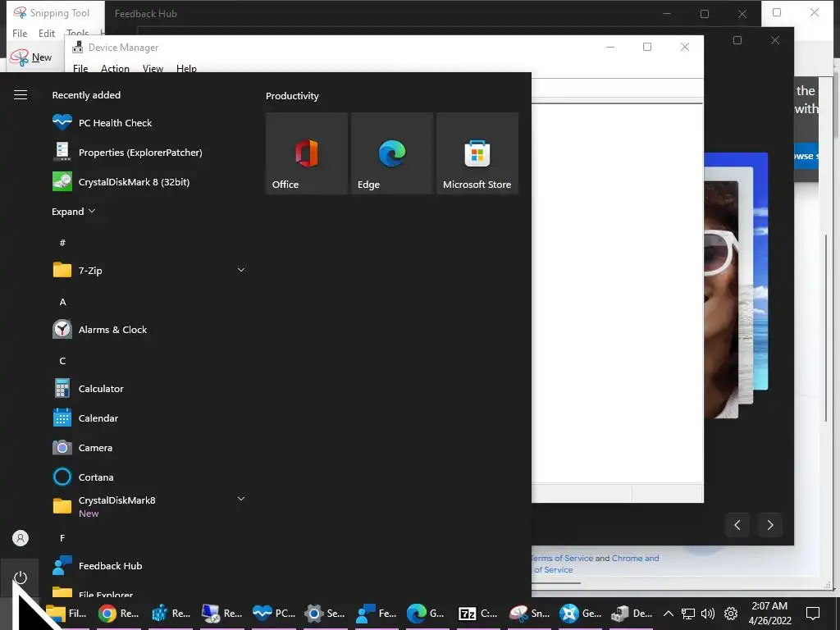Switch to Microsoft Edge taskbar button
Screen dimensions: 840x630
pos(426,614)
